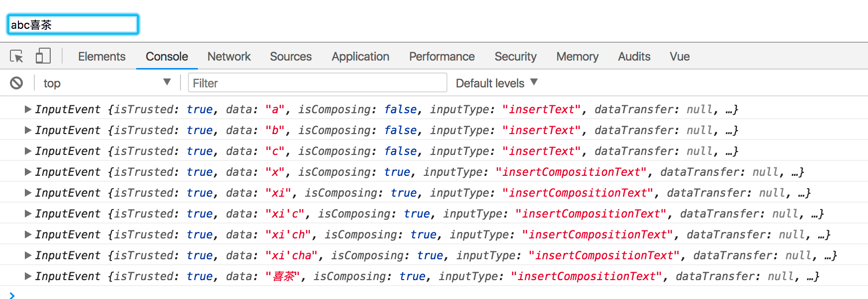The height and width of the screenshot is (299, 868).
Task: Click the clear console icon
Action: [x=16, y=82]
